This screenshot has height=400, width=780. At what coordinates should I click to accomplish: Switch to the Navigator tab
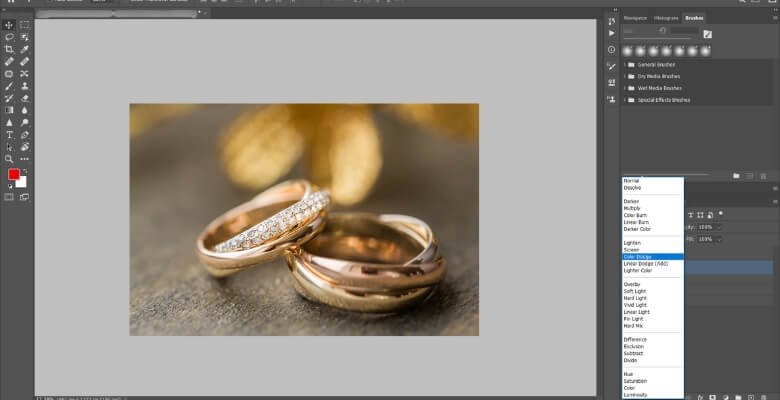coord(635,18)
